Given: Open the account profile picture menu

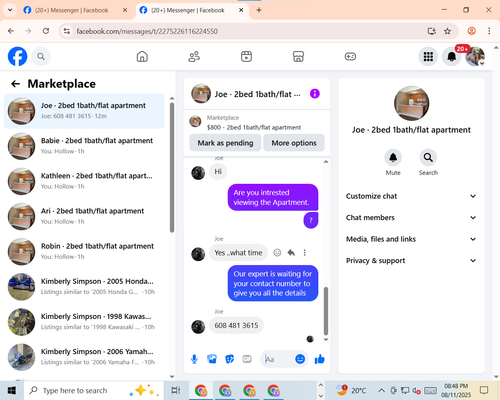Looking at the screenshot, I should 475,57.
